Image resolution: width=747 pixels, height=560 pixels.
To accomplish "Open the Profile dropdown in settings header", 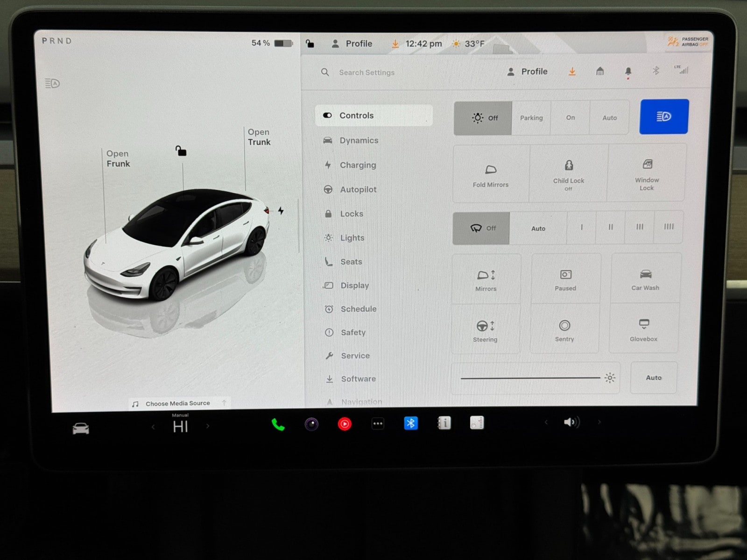I will point(528,71).
